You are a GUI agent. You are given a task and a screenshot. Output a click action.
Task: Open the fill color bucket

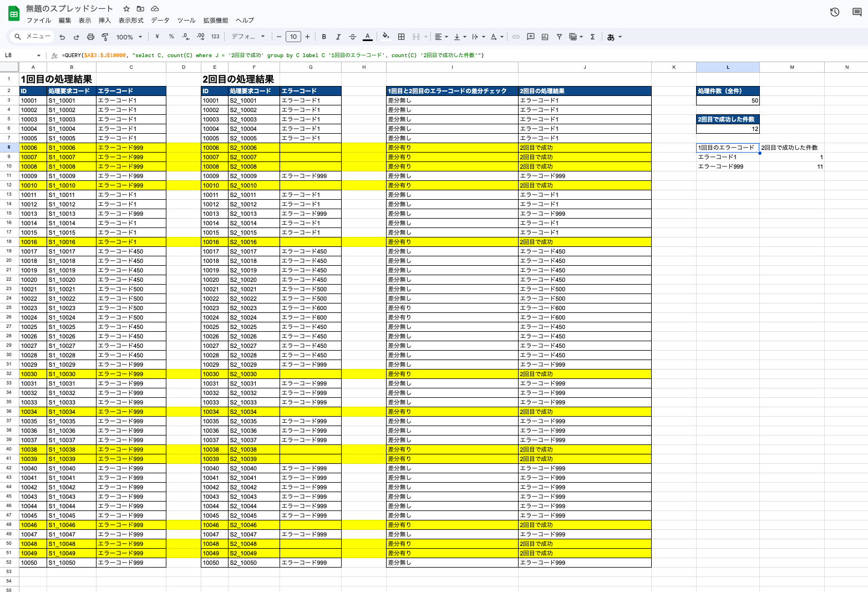click(x=386, y=37)
